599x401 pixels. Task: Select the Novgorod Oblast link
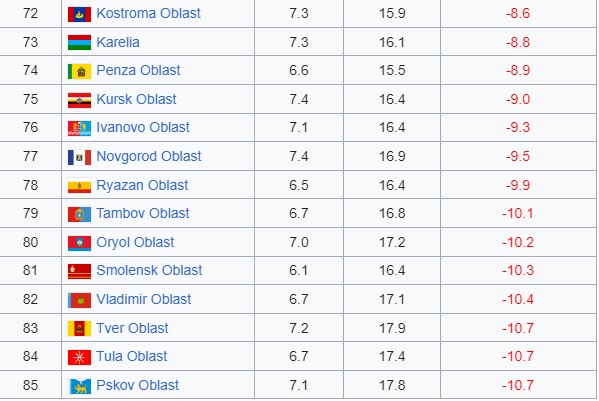coord(149,157)
